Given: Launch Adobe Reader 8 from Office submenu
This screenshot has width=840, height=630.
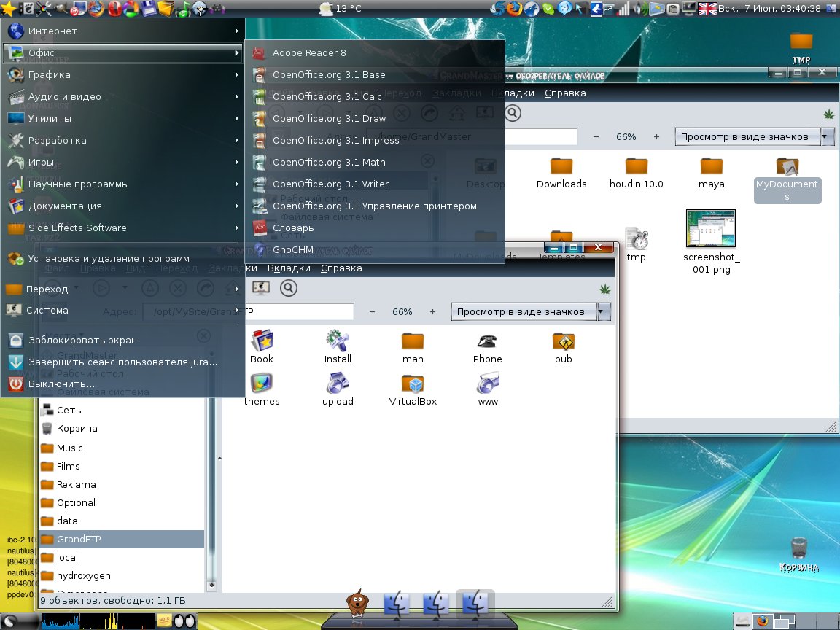Looking at the screenshot, I should click(375, 52).
